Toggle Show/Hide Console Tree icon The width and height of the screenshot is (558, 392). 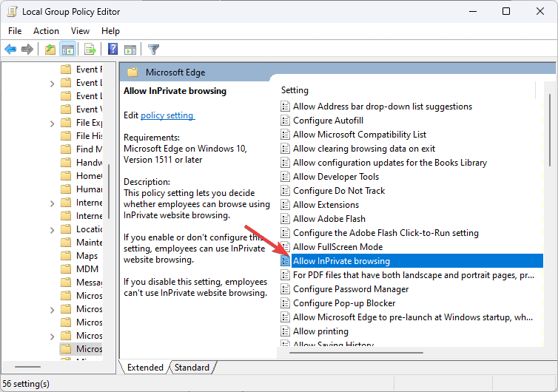coord(67,49)
